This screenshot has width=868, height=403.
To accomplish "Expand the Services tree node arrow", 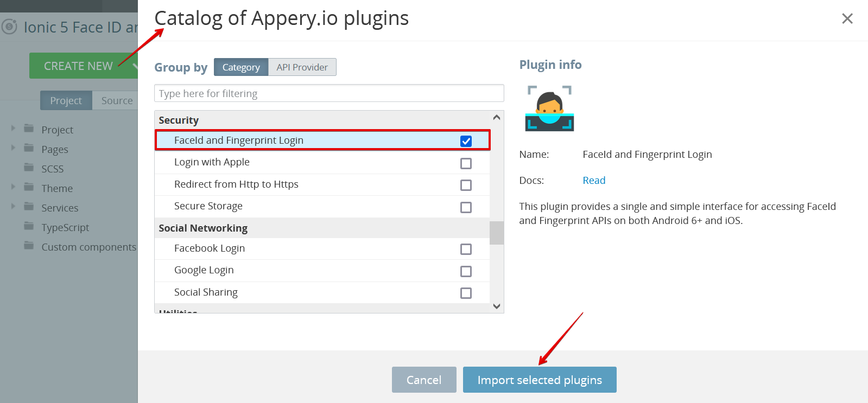I will [13, 207].
